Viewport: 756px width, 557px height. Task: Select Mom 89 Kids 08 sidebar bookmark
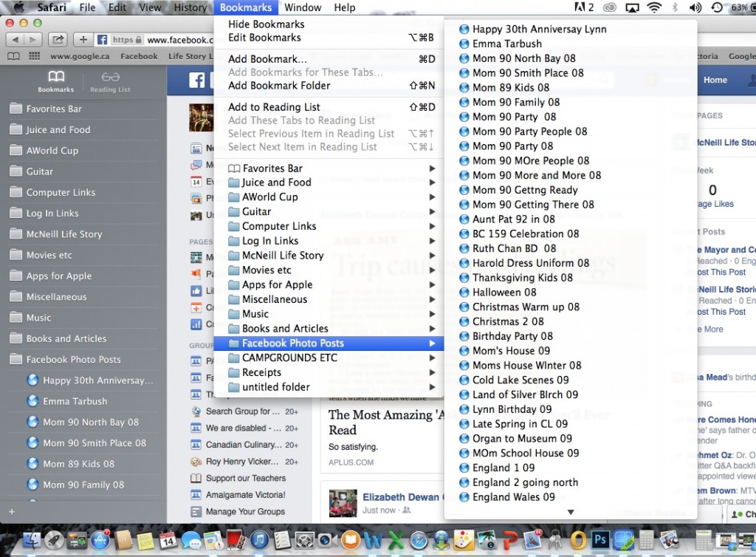point(83,464)
